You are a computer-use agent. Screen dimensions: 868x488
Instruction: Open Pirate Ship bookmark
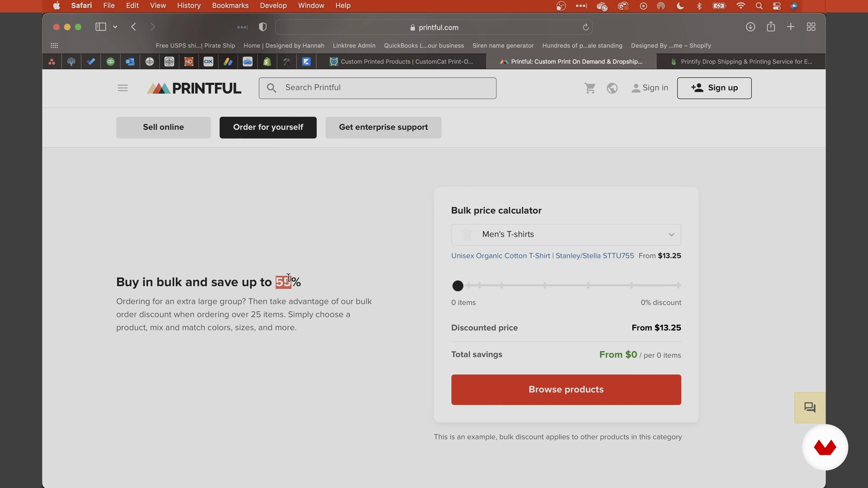[196, 45]
